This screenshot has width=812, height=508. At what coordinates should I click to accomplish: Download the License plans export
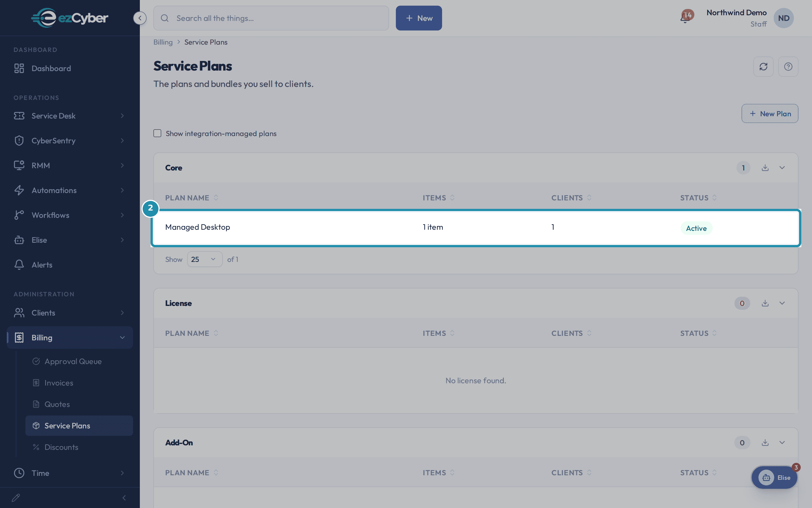point(765,303)
